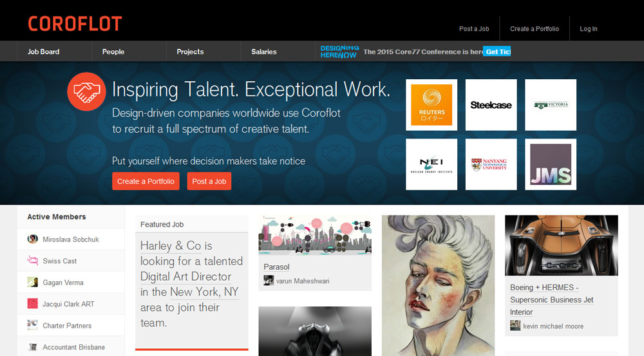This screenshot has height=356, width=644.
Task: Open the Nanyang University logo tile
Action: pos(491,164)
